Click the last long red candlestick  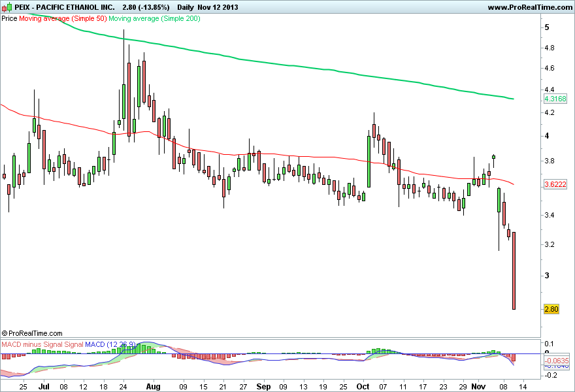[x=514, y=270]
